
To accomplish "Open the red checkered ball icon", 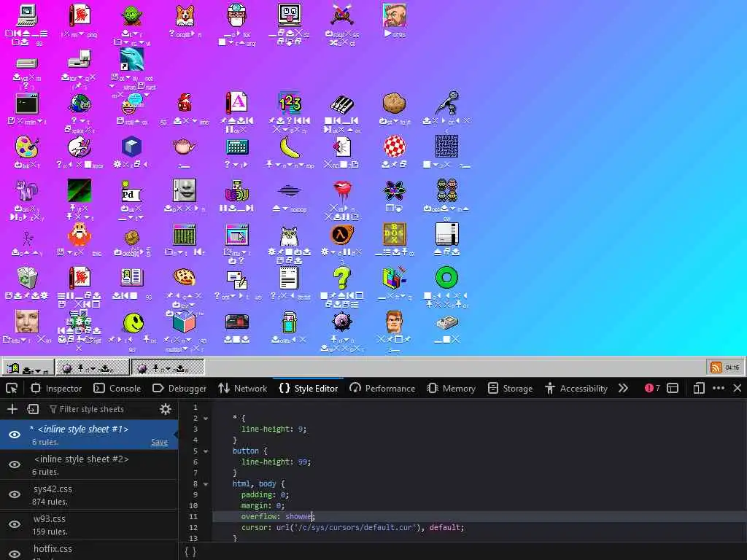I will tap(395, 147).
